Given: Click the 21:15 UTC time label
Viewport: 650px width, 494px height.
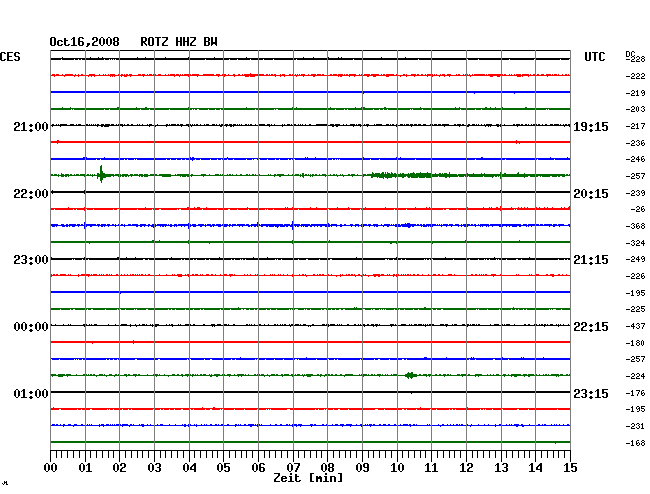Looking at the screenshot, I should click(591, 260).
